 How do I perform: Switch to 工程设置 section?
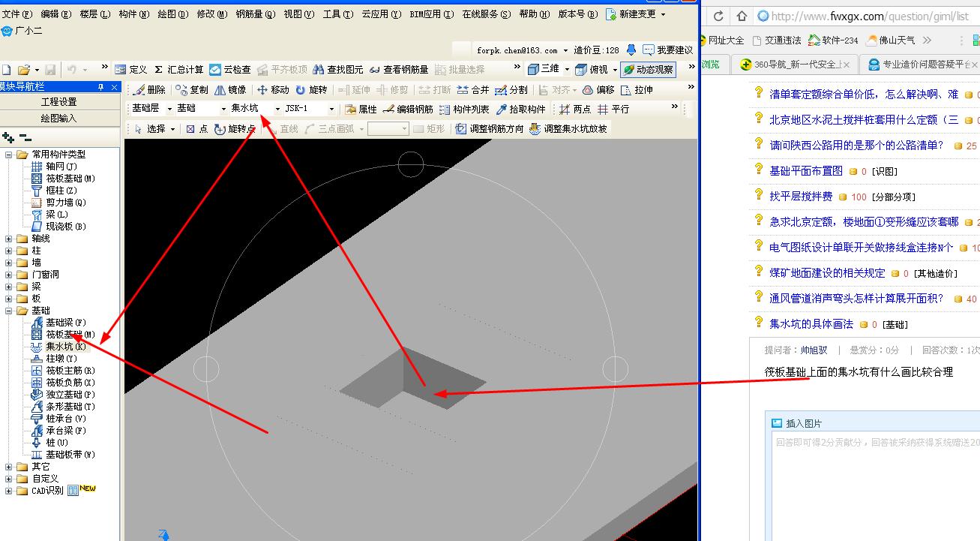tap(58, 101)
